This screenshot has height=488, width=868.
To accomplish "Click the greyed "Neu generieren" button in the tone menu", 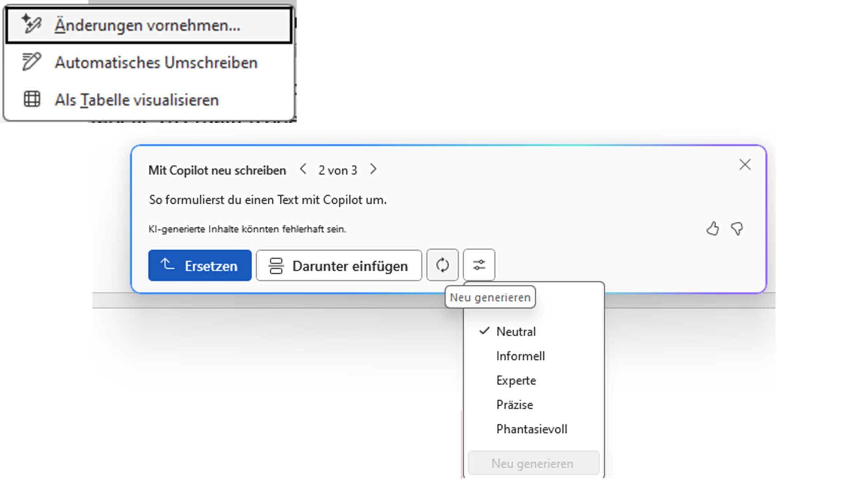I will pos(534,463).
